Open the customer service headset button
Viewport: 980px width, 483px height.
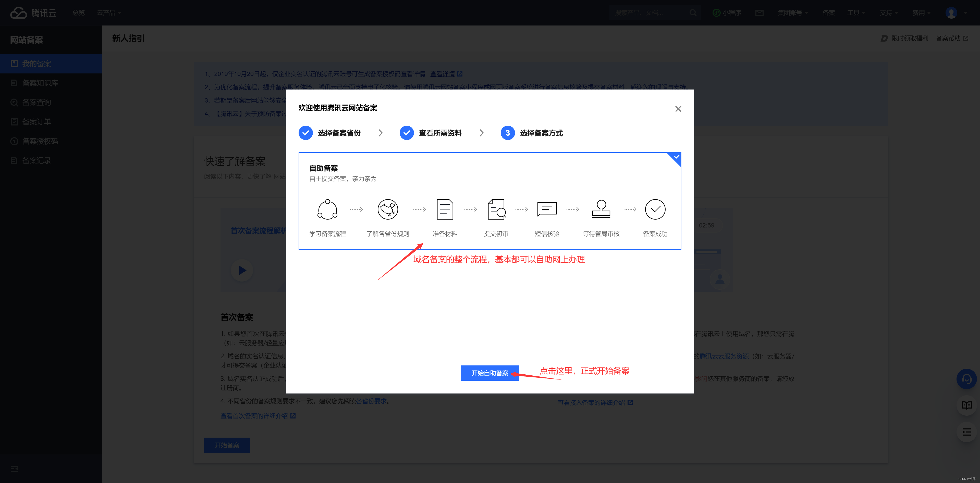pos(966,379)
